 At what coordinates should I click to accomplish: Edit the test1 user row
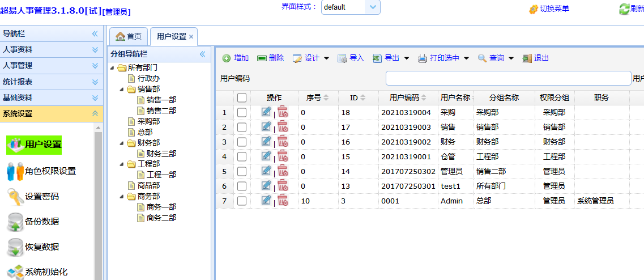[x=266, y=185]
